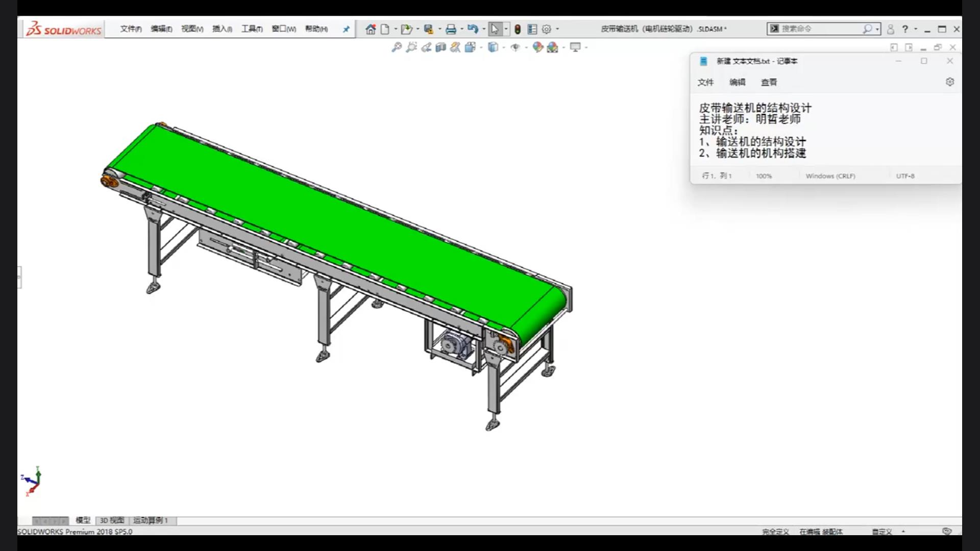980x551 pixels.
Task: Click the Notepad text area
Action: (825, 130)
